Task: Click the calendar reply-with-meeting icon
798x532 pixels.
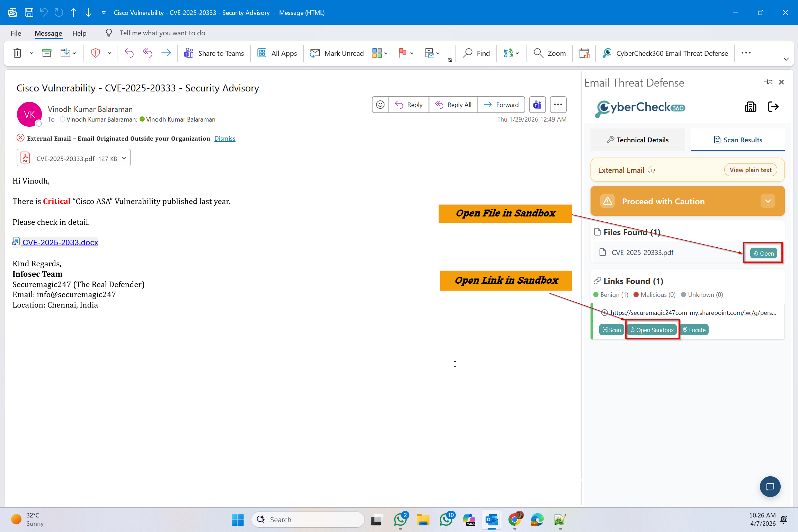Action: click(584, 53)
